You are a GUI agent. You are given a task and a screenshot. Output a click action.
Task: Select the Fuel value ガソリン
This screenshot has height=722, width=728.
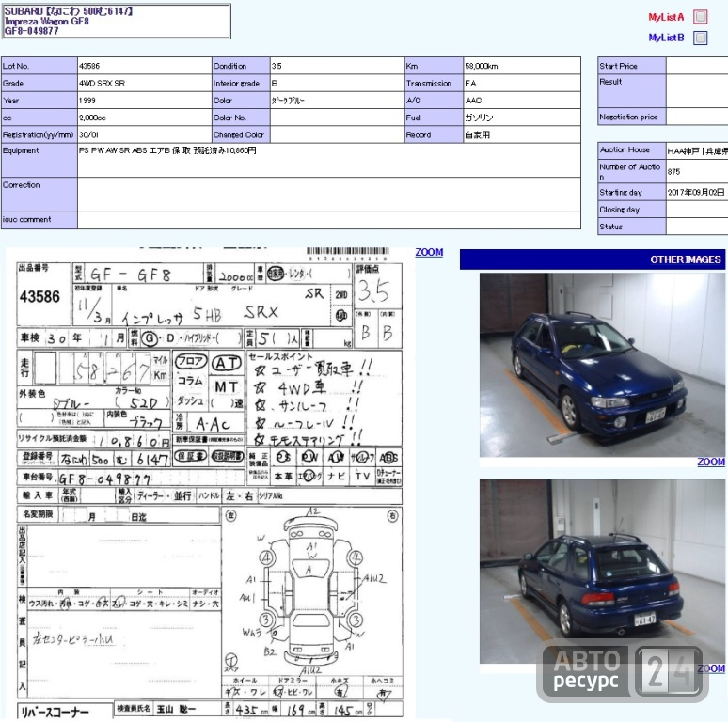pos(479,118)
